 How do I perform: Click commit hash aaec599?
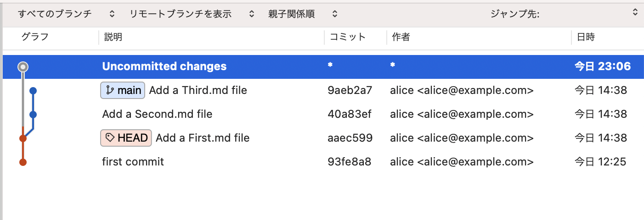(x=350, y=137)
